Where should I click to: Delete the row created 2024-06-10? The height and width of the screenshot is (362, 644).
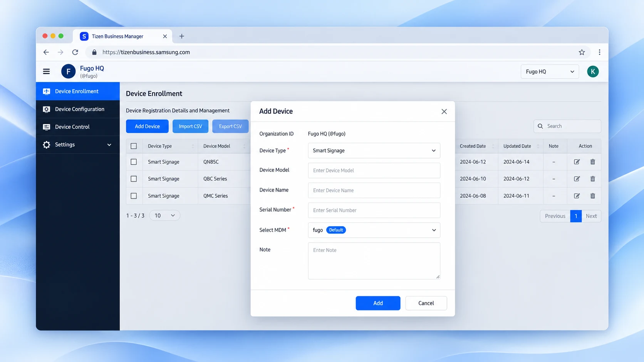click(593, 179)
